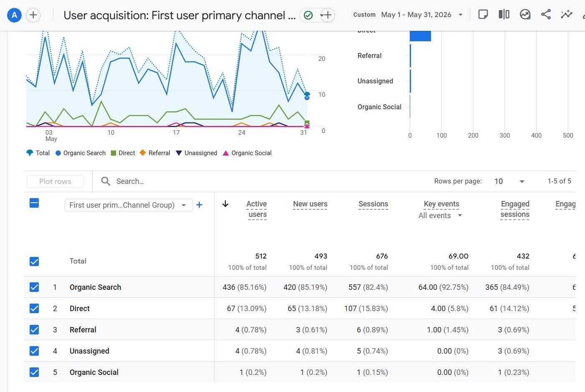This screenshot has width=585, height=392.
Task: Click the blue plus to add dimension
Action: pyautogui.click(x=199, y=205)
